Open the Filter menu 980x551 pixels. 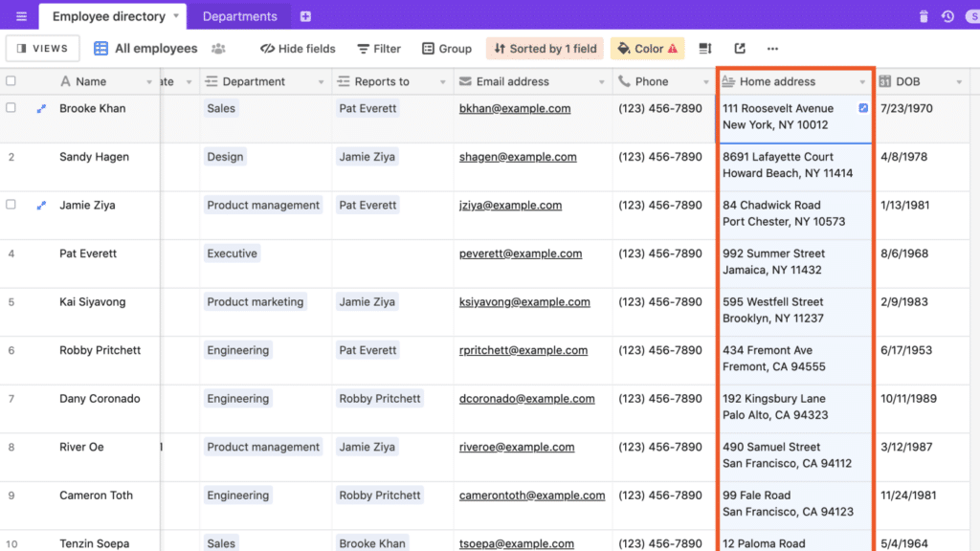(379, 49)
